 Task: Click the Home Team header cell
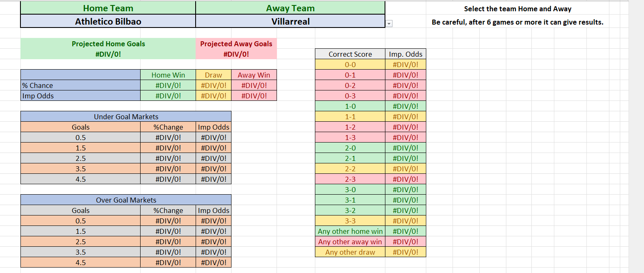click(x=108, y=8)
